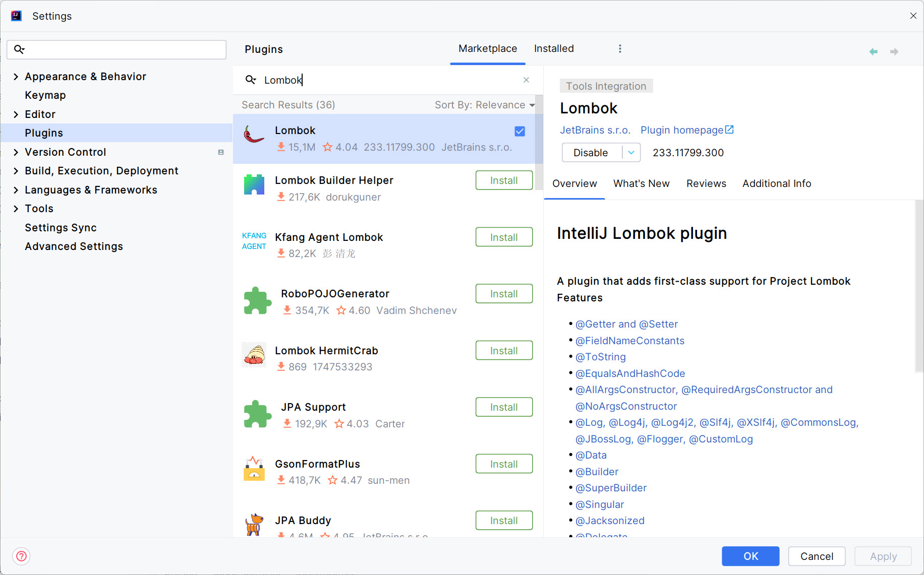This screenshot has width=924, height=575.
Task: Click the three-dot plugin options icon
Action: (x=620, y=48)
